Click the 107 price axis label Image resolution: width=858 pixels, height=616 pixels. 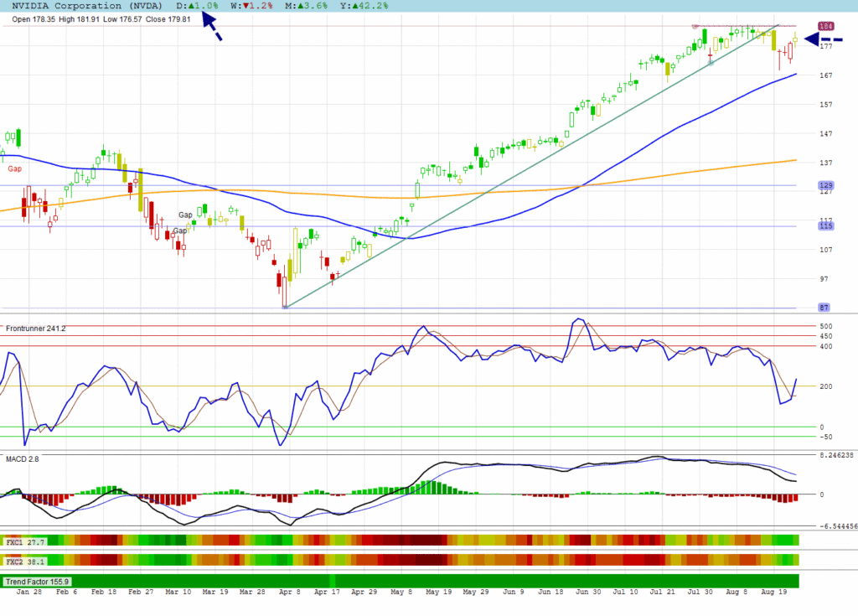click(825, 250)
